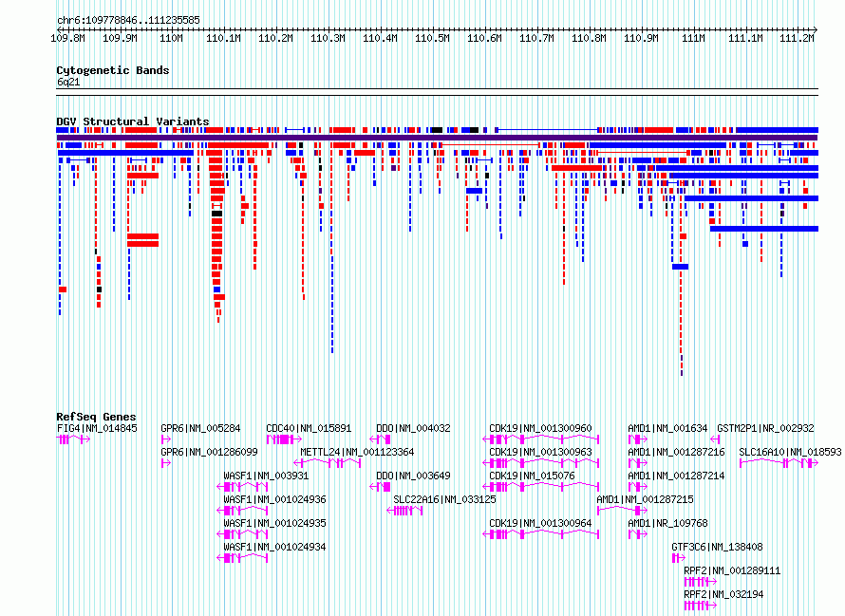This screenshot has width=845, height=616.
Task: Click the 110M ruler position label
Action: click(x=171, y=38)
